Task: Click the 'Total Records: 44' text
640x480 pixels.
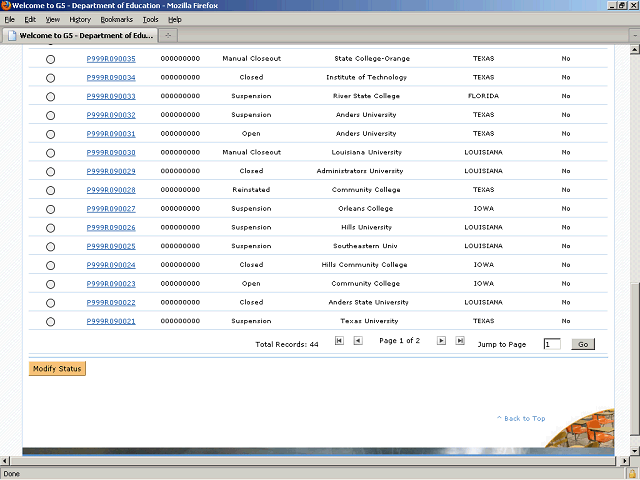Action: pos(287,344)
